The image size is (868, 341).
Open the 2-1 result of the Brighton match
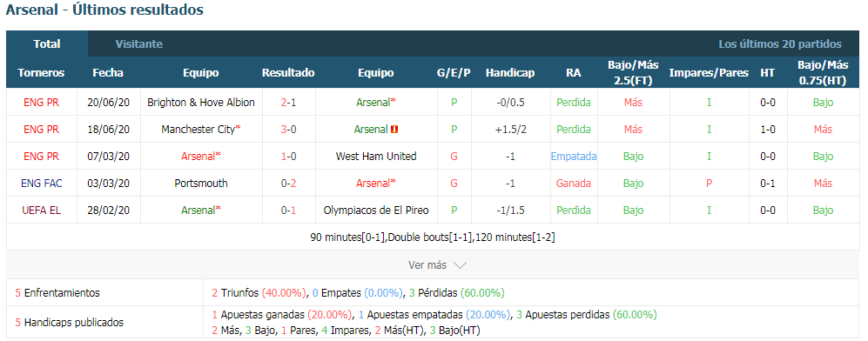[x=288, y=103]
